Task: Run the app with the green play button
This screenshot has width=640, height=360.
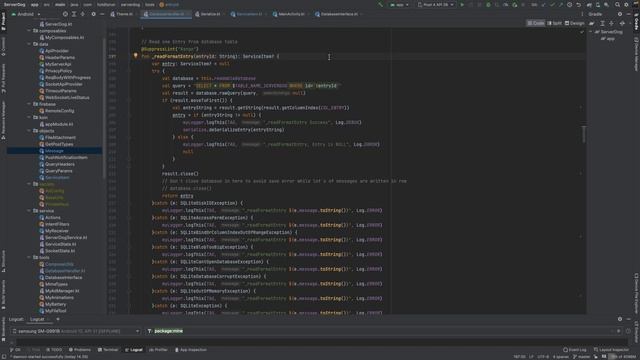Action: [x=462, y=4]
